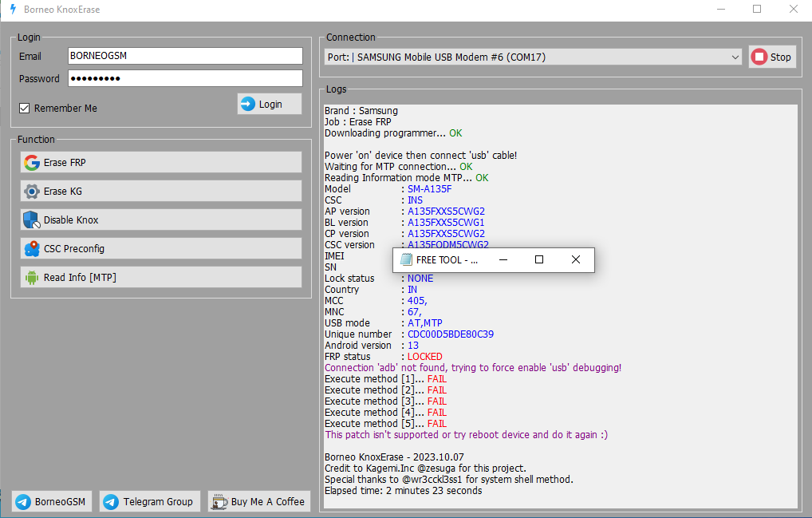Image resolution: width=812 pixels, height=518 pixels.
Task: Click 'This patch isn't supported' log message
Action: (x=466, y=435)
